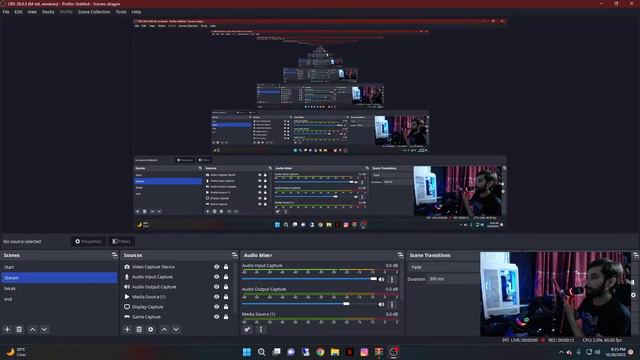Pop out the Audio Mixer dock

tap(400, 255)
